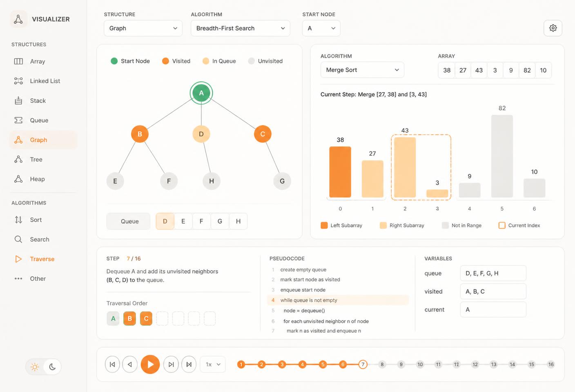Jump to the first step
This screenshot has width=575, height=392.
[x=112, y=364]
